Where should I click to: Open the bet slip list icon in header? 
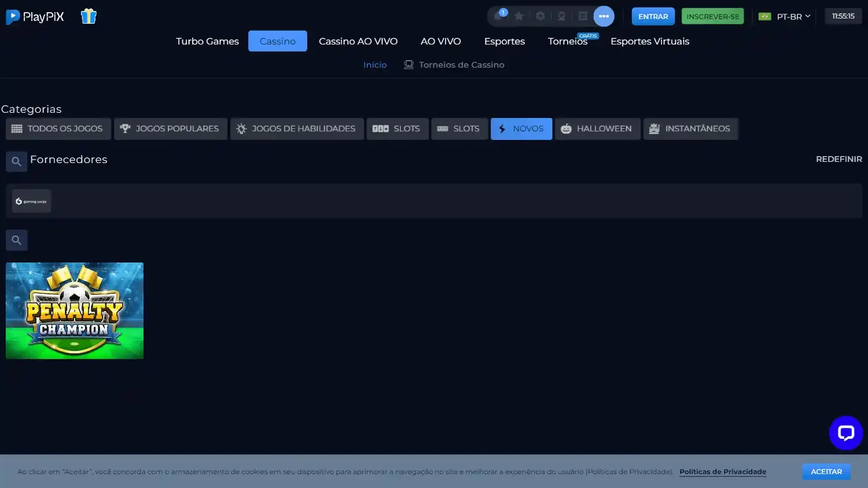click(583, 16)
